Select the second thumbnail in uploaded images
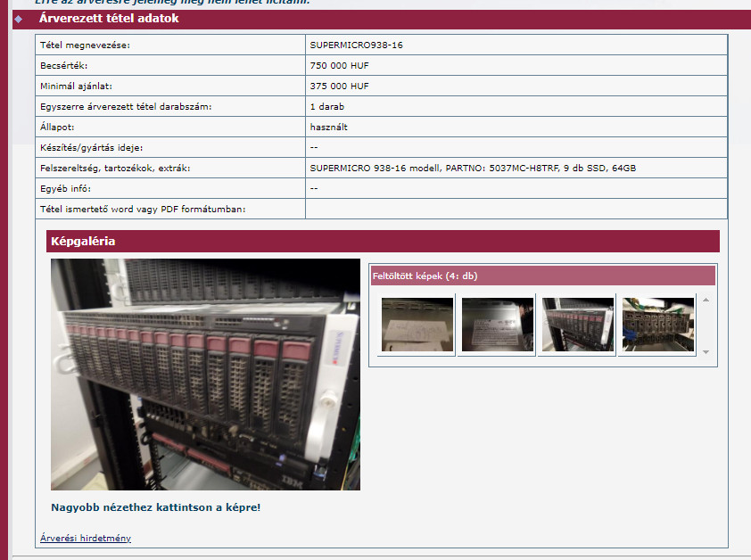The width and height of the screenshot is (751, 560). tap(497, 325)
